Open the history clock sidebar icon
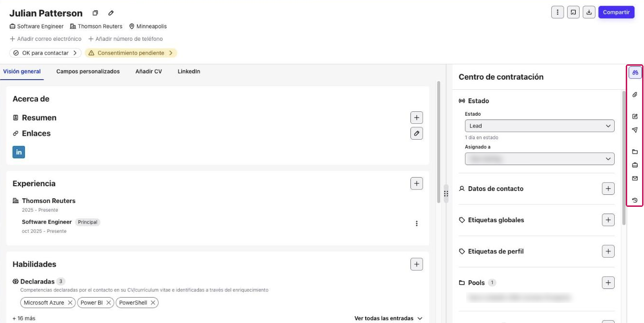 point(635,200)
